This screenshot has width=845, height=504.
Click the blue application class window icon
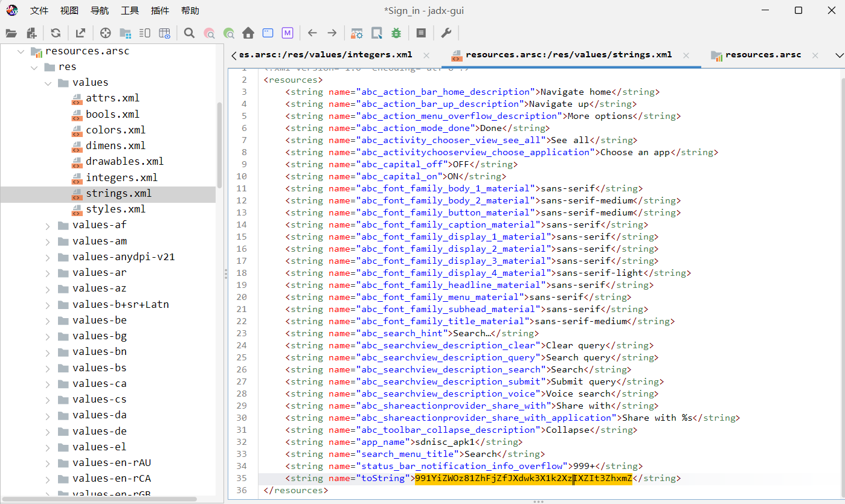pyautogui.click(x=268, y=33)
